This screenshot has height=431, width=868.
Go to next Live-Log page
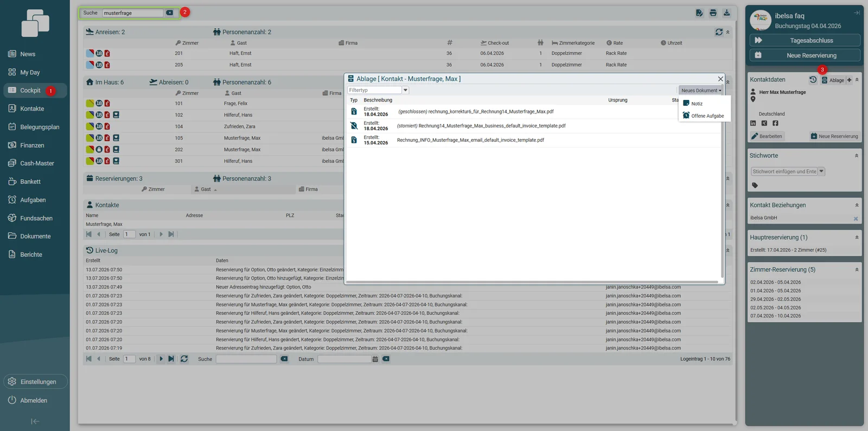pos(161,359)
